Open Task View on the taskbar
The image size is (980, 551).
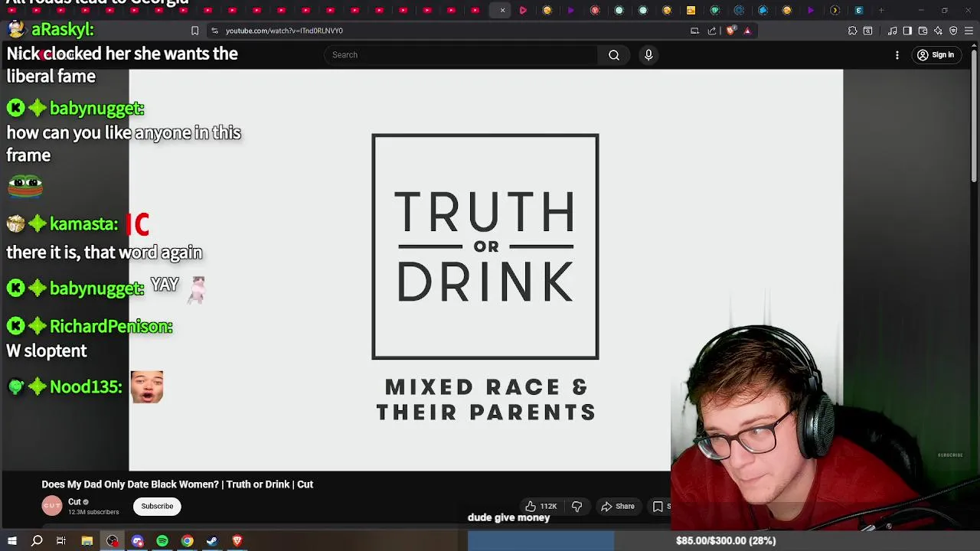pos(61,541)
